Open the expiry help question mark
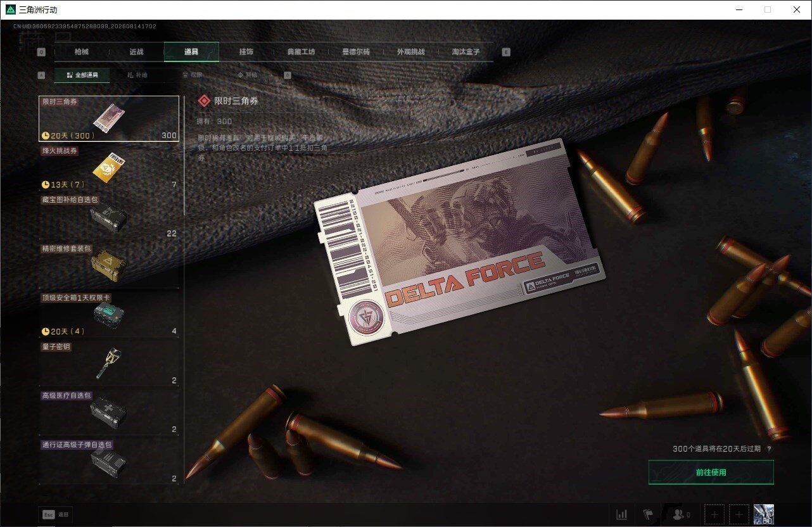Screen dimensions: 812x527 (769, 449)
